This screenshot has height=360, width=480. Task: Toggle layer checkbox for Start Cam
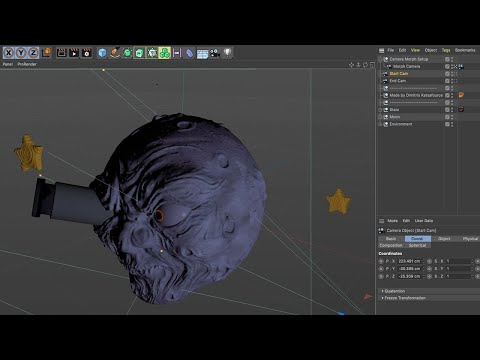[x=447, y=74]
